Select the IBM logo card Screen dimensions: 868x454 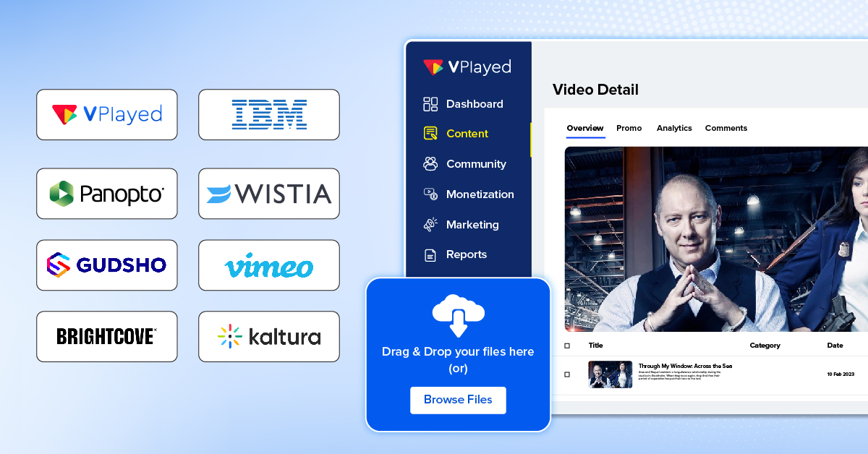(x=269, y=114)
